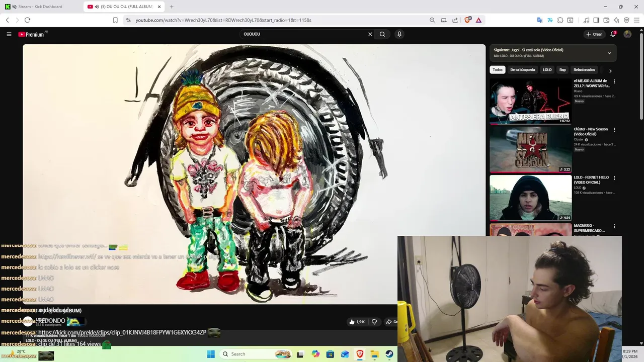This screenshot has height=362, width=644.
Task: Open options for el MEJOR ALBUM video
Action: 614,81
